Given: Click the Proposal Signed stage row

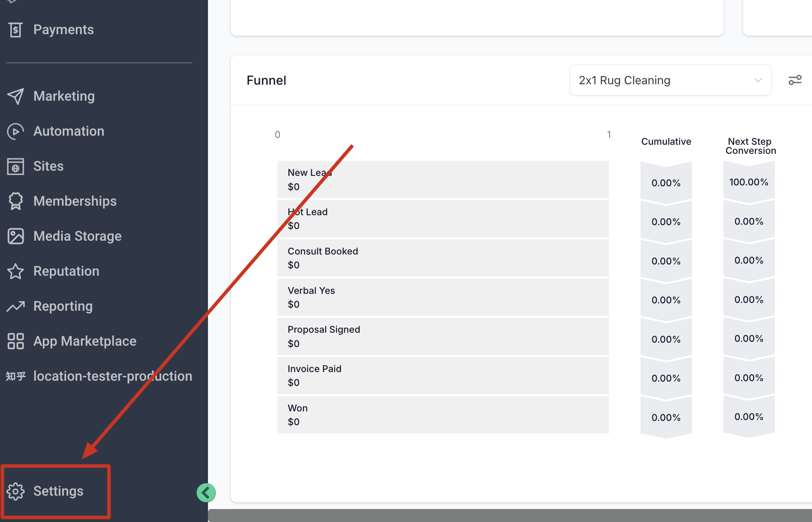Looking at the screenshot, I should [443, 336].
